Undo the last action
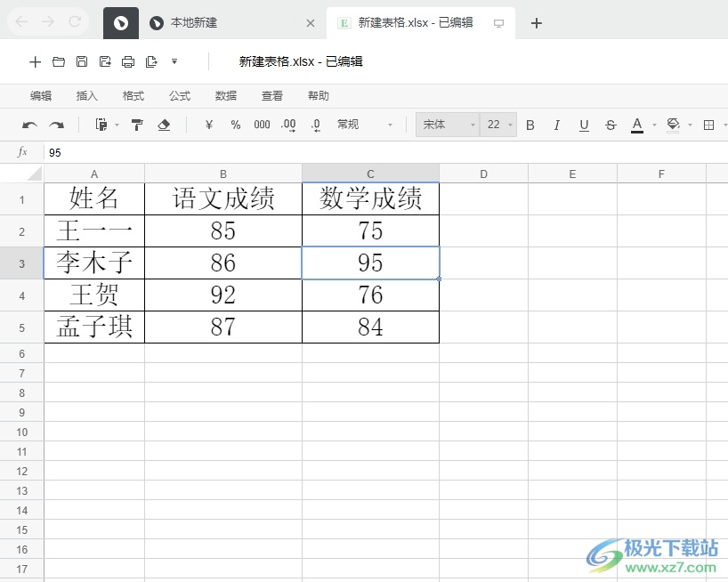728x582 pixels. pyautogui.click(x=29, y=125)
